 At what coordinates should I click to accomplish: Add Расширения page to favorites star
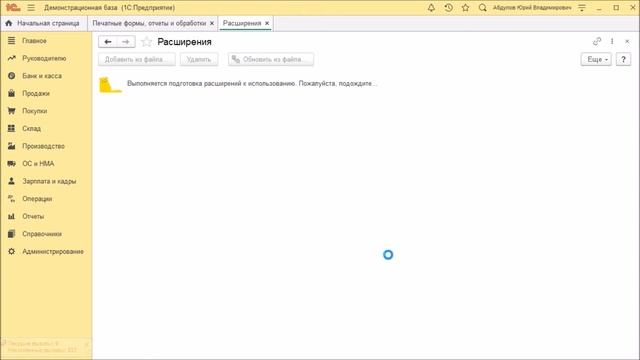pyautogui.click(x=146, y=42)
